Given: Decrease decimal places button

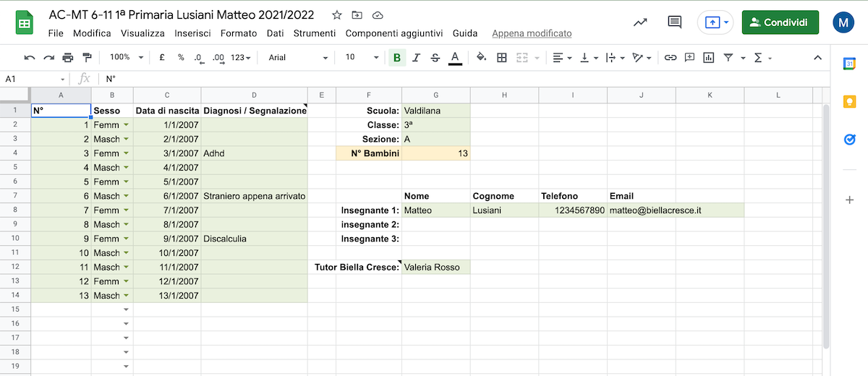Looking at the screenshot, I should pos(199,57).
